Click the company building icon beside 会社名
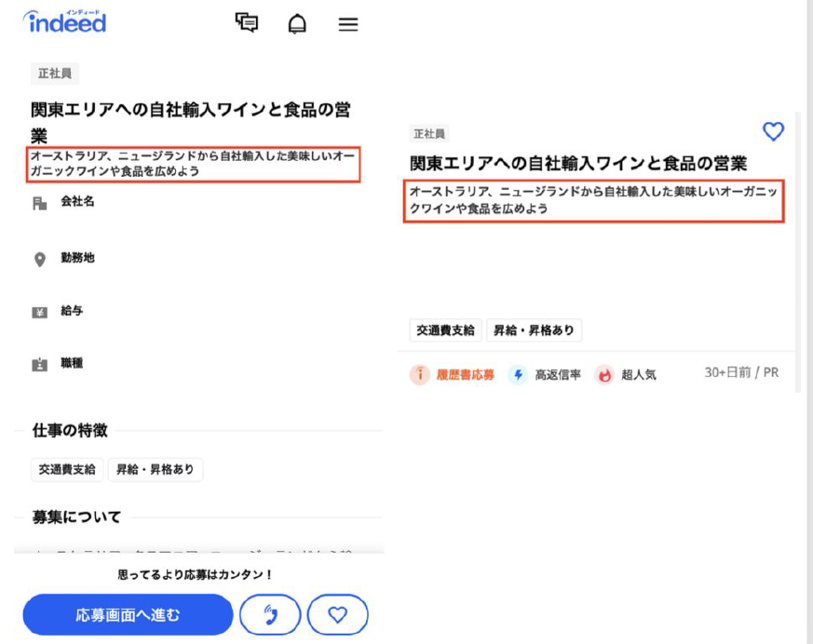813x644 pixels. pyautogui.click(x=40, y=203)
